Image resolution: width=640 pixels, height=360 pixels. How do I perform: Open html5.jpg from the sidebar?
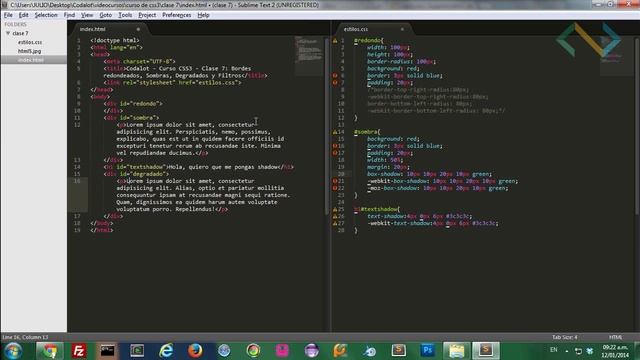pyautogui.click(x=29, y=51)
